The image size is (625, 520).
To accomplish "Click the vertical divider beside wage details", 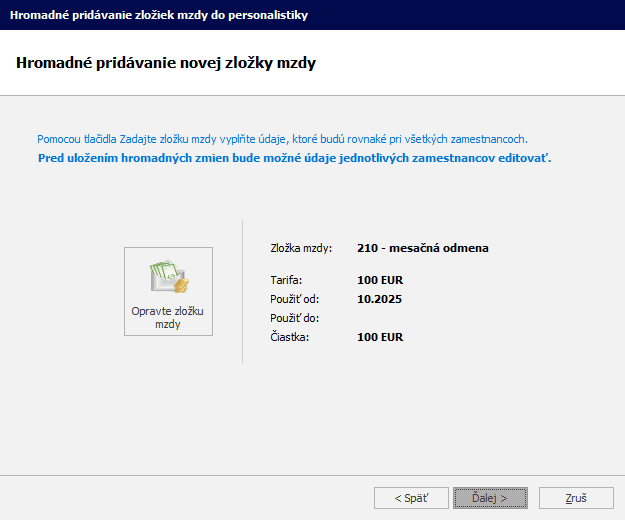I will point(243,292).
